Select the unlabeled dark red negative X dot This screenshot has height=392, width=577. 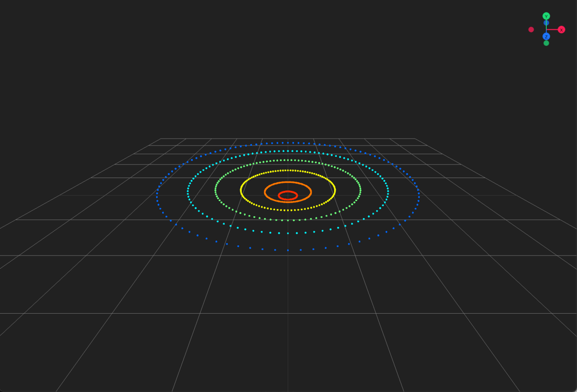(531, 30)
